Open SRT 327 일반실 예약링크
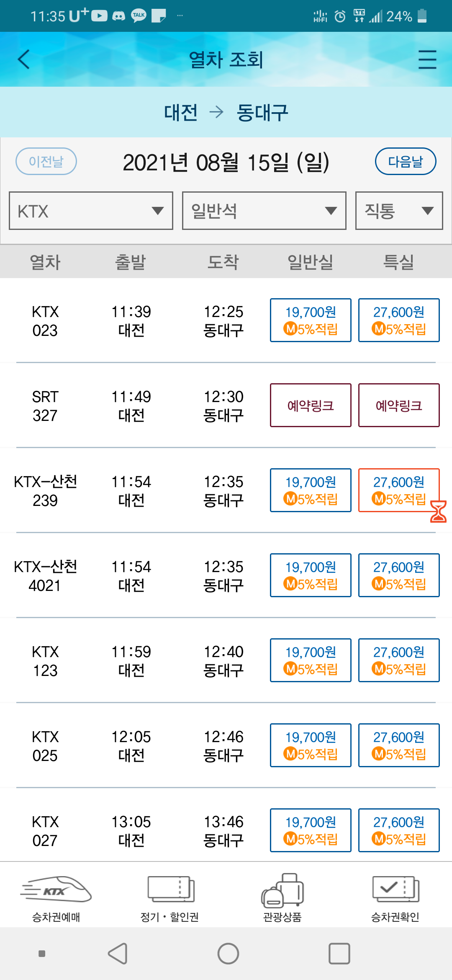This screenshot has height=980, width=452. [x=311, y=405]
